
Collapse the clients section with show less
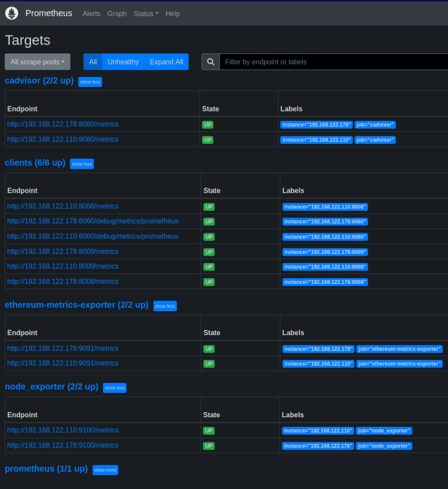click(82, 164)
